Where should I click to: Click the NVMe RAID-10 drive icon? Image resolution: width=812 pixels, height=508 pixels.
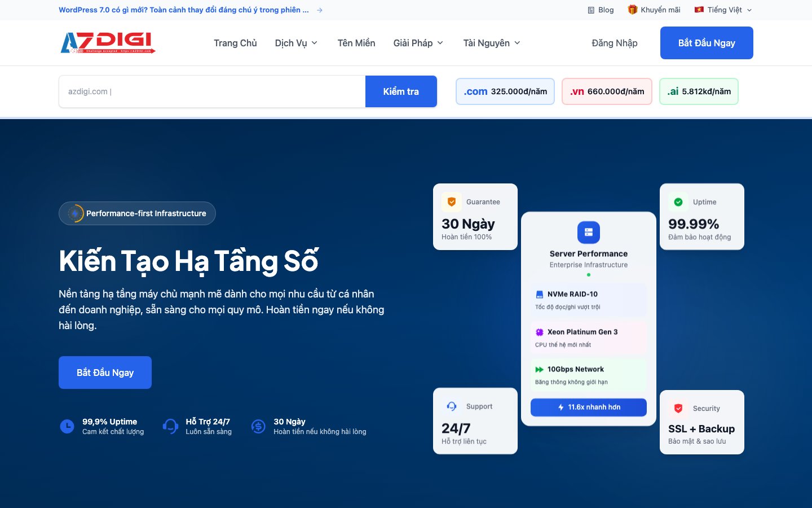tap(539, 294)
